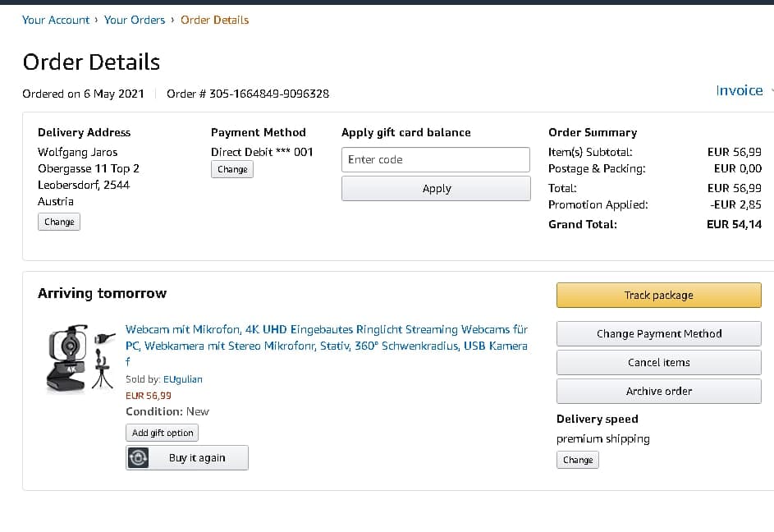Click the Buy it again cart icon
Image resolution: width=774 pixels, height=532 pixels.
pos(140,458)
